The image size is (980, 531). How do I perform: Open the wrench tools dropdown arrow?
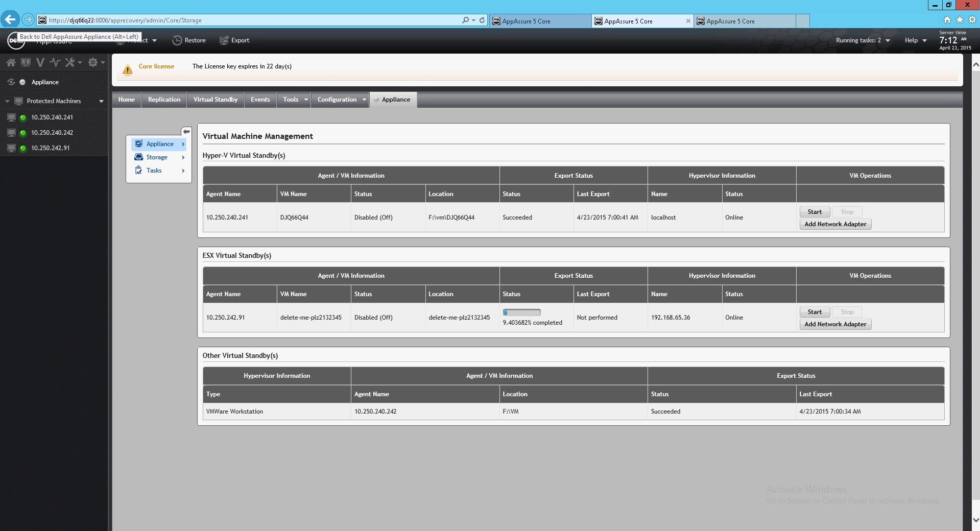click(x=80, y=63)
